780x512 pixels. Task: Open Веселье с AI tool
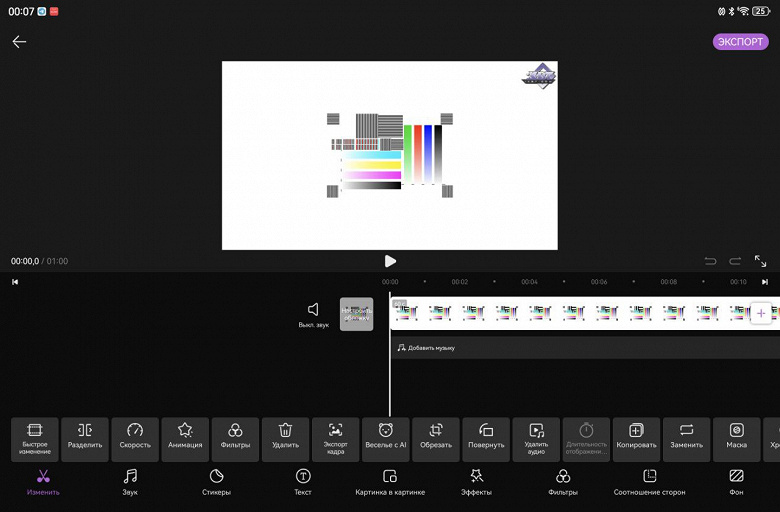click(386, 439)
